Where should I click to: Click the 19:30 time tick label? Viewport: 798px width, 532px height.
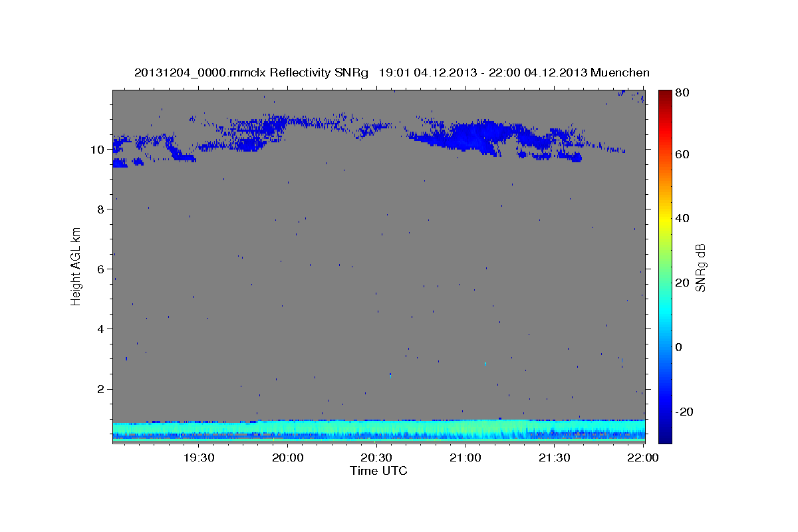pos(199,458)
